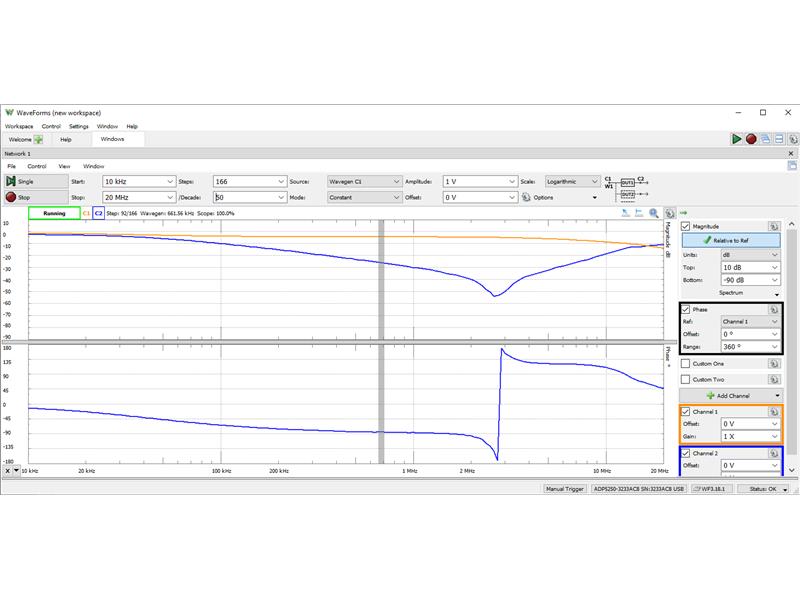Open the Units dropdown showing dB
The height and width of the screenshot is (600, 800).
(750, 255)
